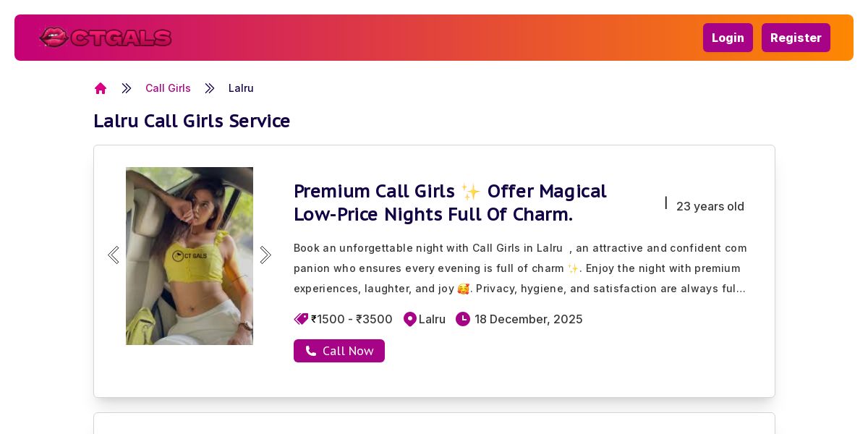Click the 18 December, 2025 date text
The height and width of the screenshot is (434, 868).
click(x=529, y=319)
